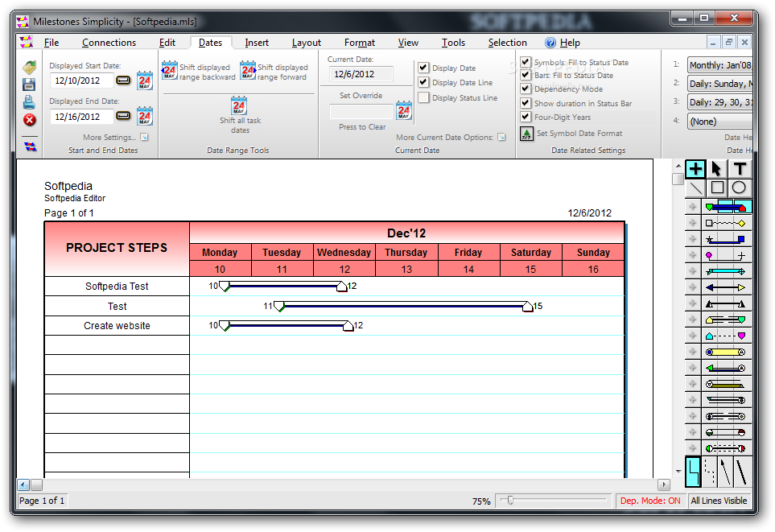The width and height of the screenshot is (775, 532).
Task: Click the apply button beside start date 12/10/2012
Action: 123,80
